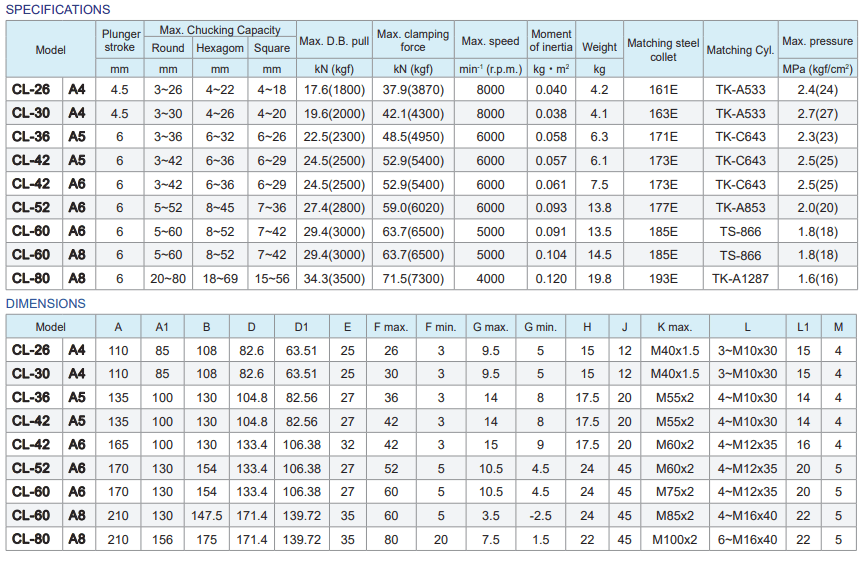Image resolution: width=864 pixels, height=561 pixels.
Task: Select the Moment of inertia header
Action: point(550,41)
